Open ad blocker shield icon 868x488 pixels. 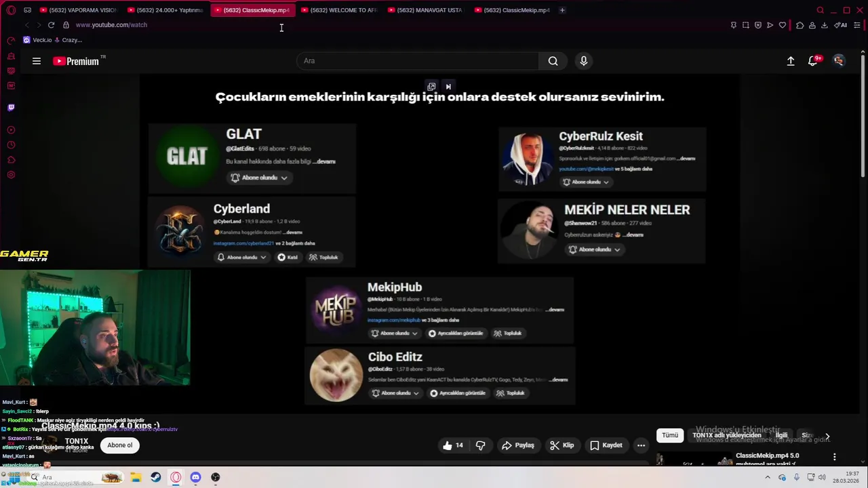pyautogui.click(x=758, y=25)
